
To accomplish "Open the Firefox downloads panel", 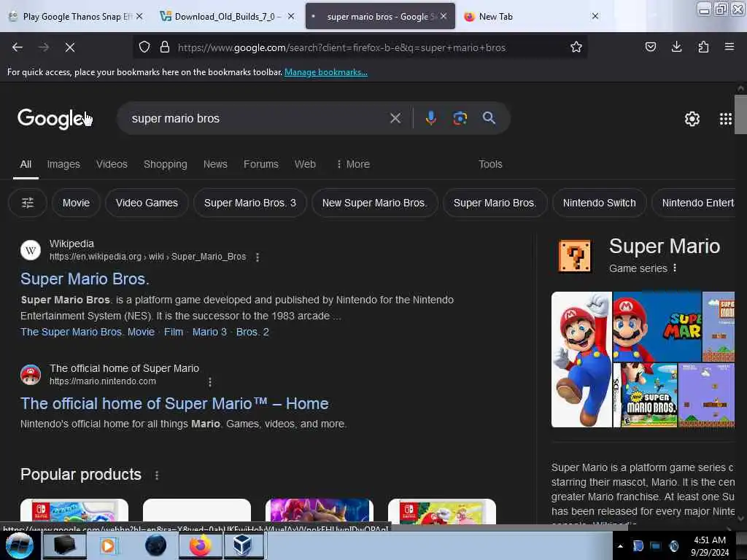I will [676, 47].
